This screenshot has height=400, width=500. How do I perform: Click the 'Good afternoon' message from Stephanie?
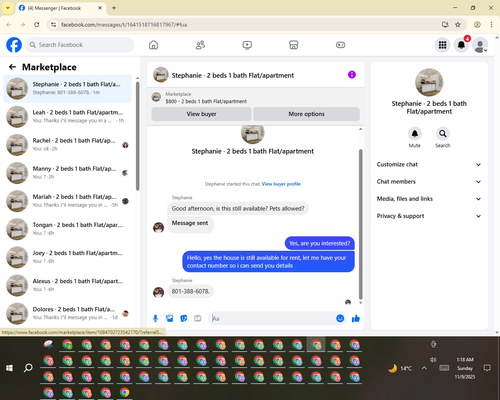[238, 209]
